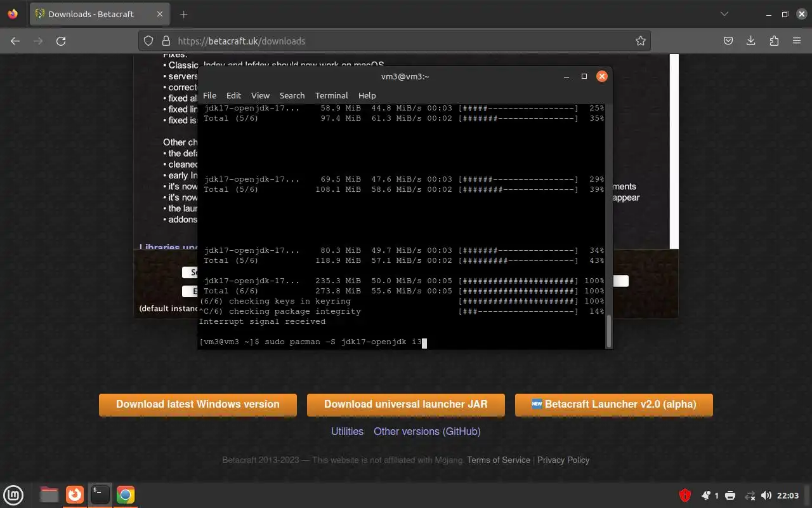Click the Firefox taskbar icon
Image resolution: width=812 pixels, height=508 pixels.
[x=75, y=495]
